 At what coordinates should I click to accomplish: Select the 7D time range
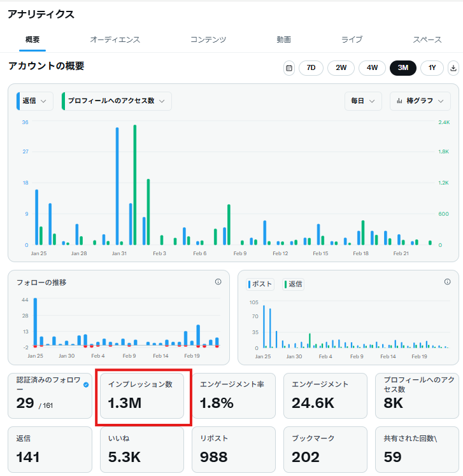point(311,67)
